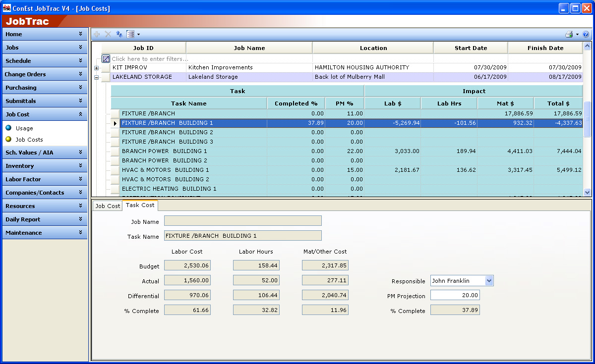595x364 pixels.
Task: Click the delete (X) toolbar icon
Action: [x=108, y=34]
